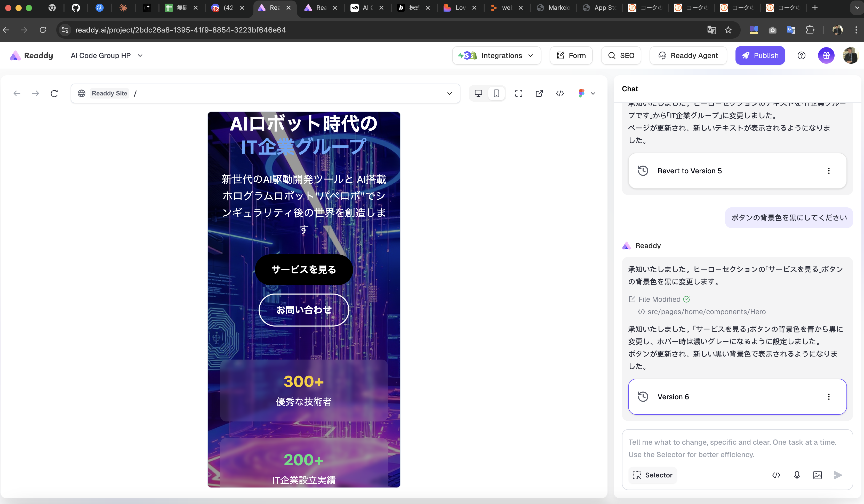View the page source code

pyautogui.click(x=560, y=93)
